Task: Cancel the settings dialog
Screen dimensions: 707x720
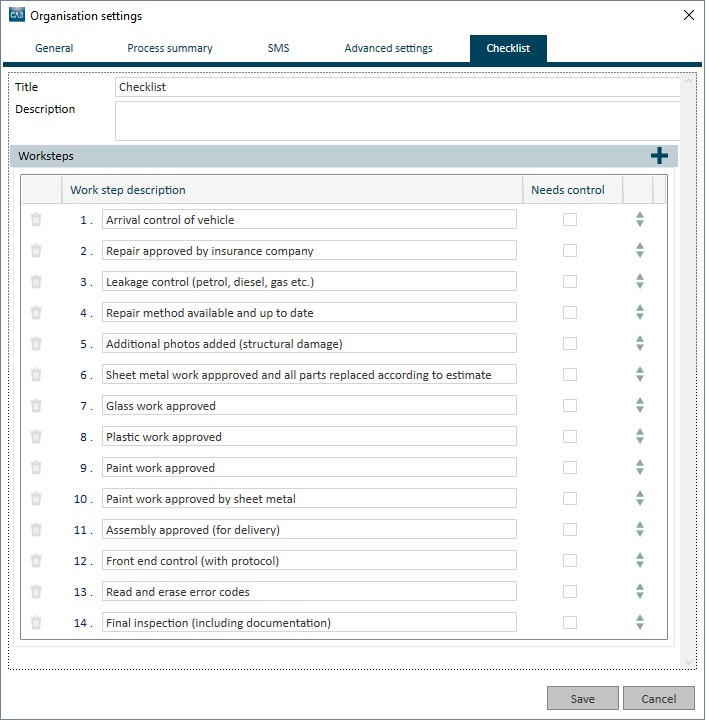Action: (x=659, y=698)
